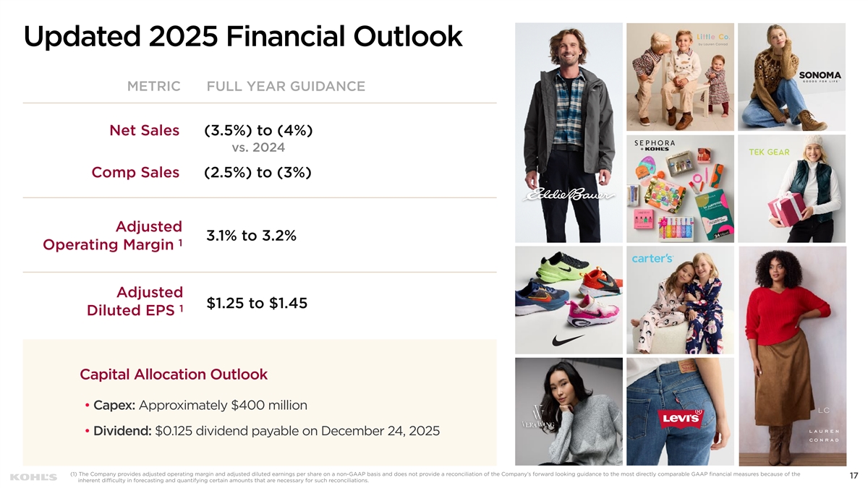This screenshot has width=868, height=488.
Task: Click the $1.25 to $1.45 EPS guidance
Action: click(x=257, y=304)
